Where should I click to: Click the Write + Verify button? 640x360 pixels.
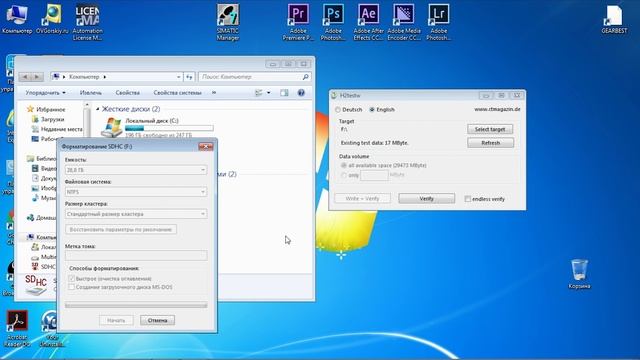(x=362, y=198)
